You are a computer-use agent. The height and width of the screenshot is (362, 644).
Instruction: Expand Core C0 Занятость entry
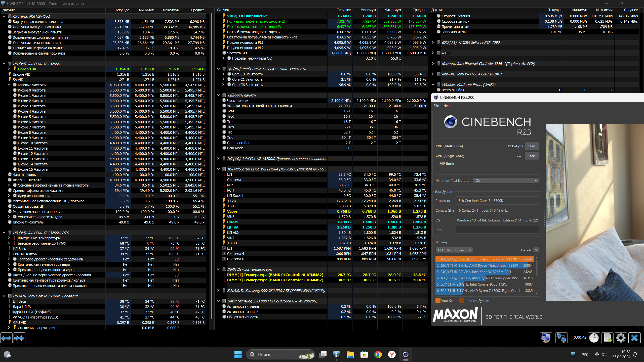pyautogui.click(x=223, y=74)
